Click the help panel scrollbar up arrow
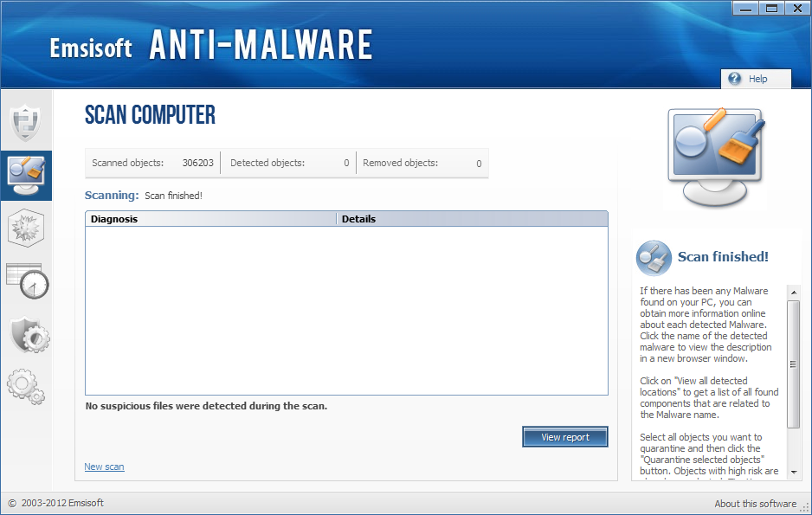Viewport: 812px width, 515px height. click(793, 293)
